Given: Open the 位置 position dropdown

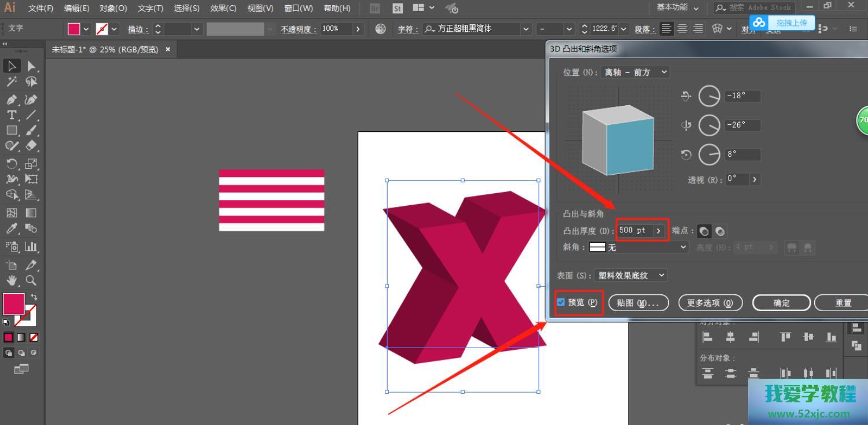Looking at the screenshot, I should [635, 72].
